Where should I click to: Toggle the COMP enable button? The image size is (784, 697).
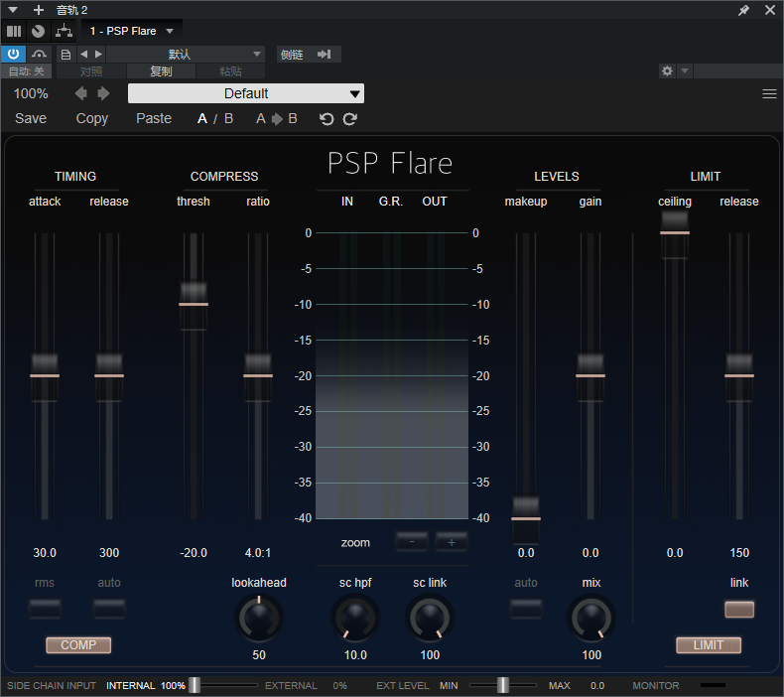78,645
